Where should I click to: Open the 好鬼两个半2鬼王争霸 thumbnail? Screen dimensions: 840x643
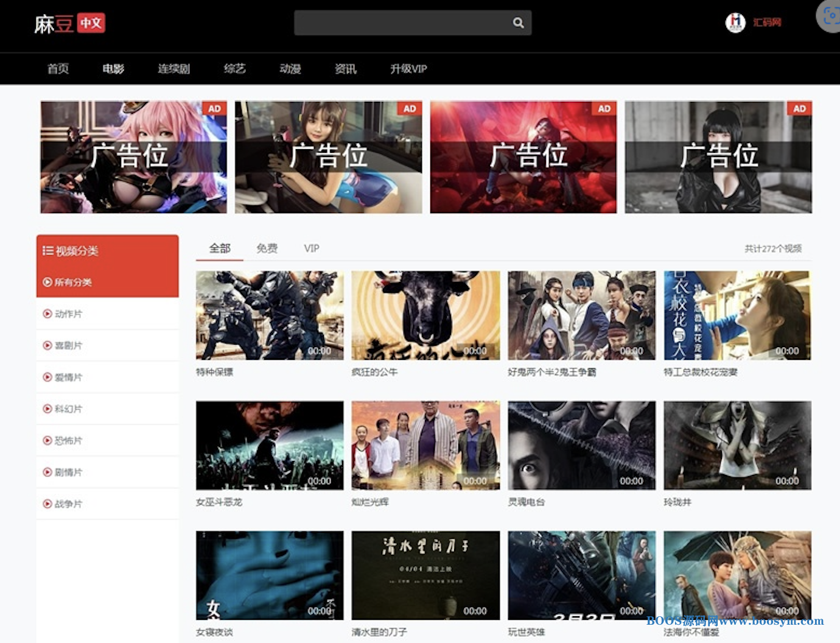(x=582, y=315)
